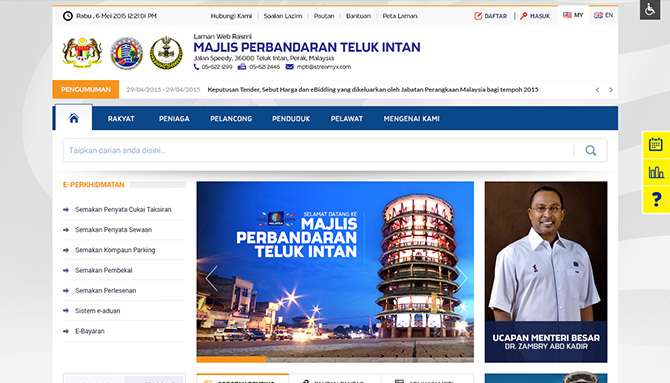Click the fax icon next to 05-621 2446
The width and height of the screenshot is (670, 383).
(x=242, y=67)
